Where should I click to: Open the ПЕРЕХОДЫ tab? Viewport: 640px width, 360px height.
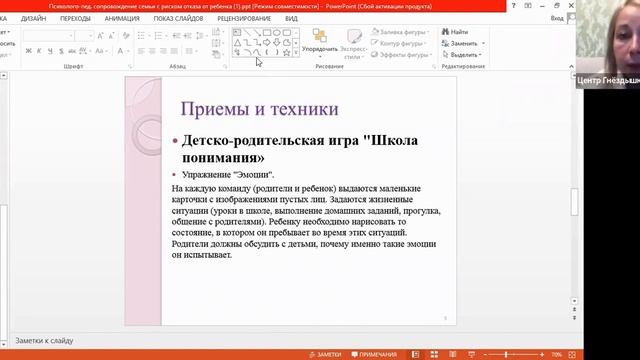coord(75,18)
